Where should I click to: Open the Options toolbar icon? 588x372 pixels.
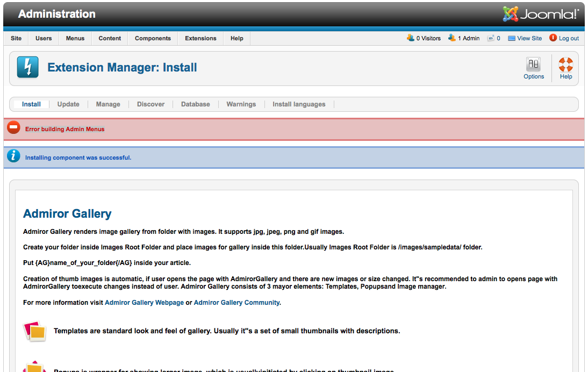533,64
